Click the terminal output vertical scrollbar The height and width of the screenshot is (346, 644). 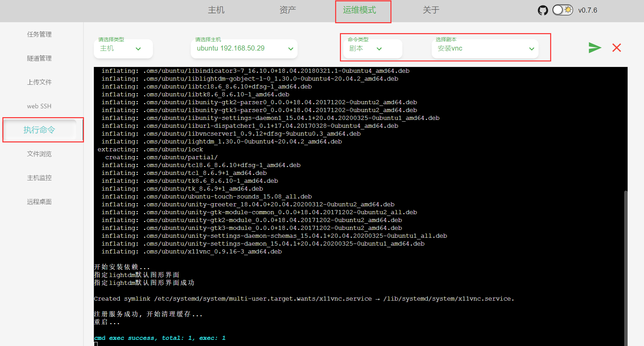(626, 268)
